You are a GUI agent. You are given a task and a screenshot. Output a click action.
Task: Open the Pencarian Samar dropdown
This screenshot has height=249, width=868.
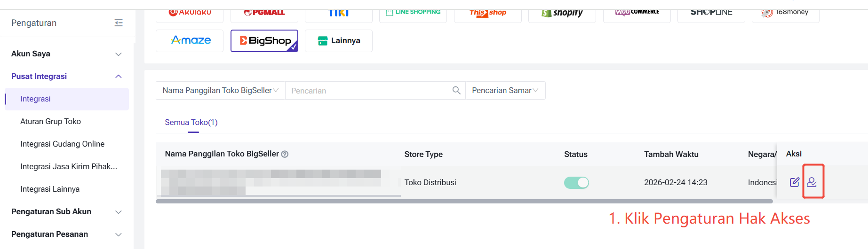point(505,90)
